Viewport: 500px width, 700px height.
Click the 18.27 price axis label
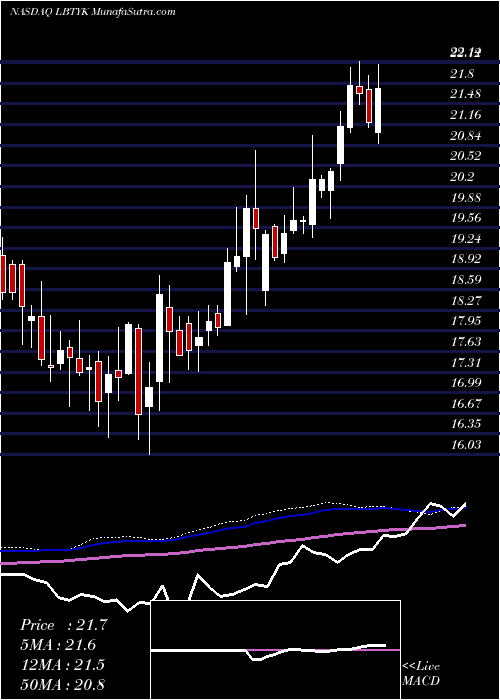pos(466,300)
